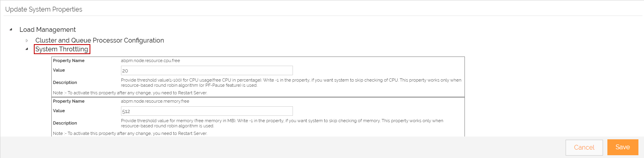This screenshot has height=158, width=644.
Task: Cancel the property update
Action: click(x=584, y=147)
